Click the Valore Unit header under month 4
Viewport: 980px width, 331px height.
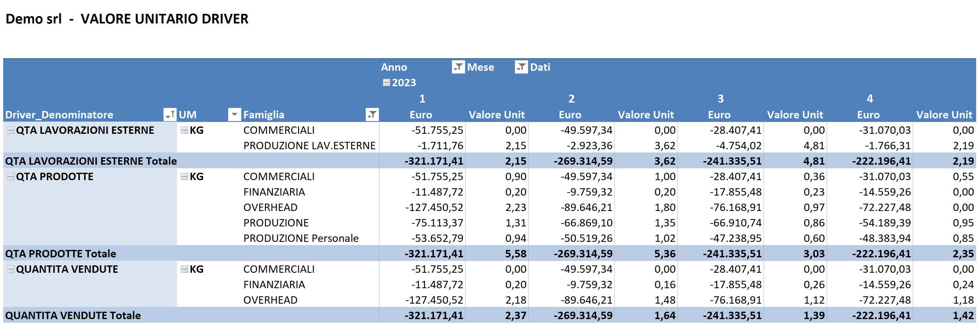(944, 115)
